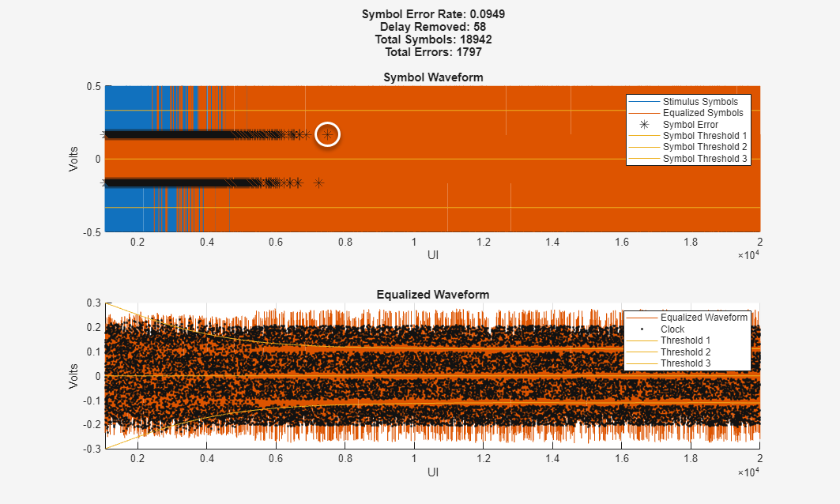This screenshot has width=840, height=504.
Task: Click the UI label under Equalized Waveform plot
Action: [x=433, y=472]
